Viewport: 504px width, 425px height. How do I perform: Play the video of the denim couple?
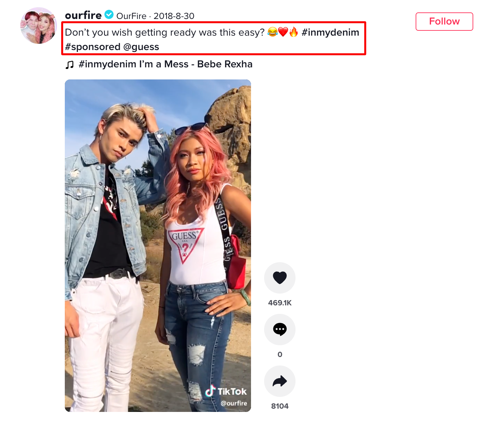tap(158, 245)
